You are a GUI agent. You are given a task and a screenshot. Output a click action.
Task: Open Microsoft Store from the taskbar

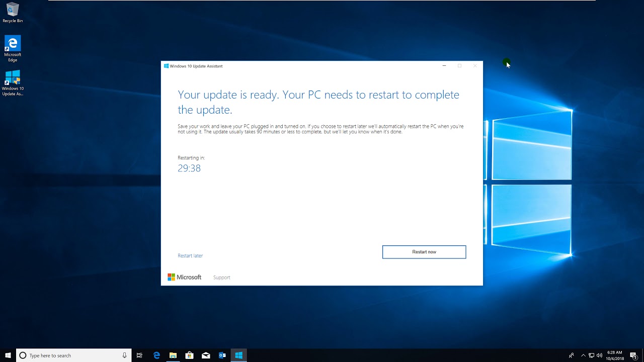[189, 355]
